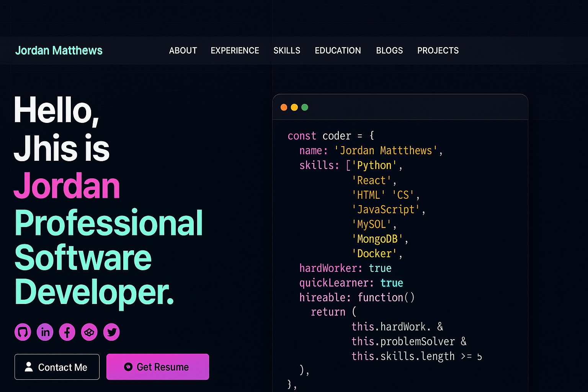Open the PROJECTS navigation item
The image size is (588, 392).
(x=438, y=50)
